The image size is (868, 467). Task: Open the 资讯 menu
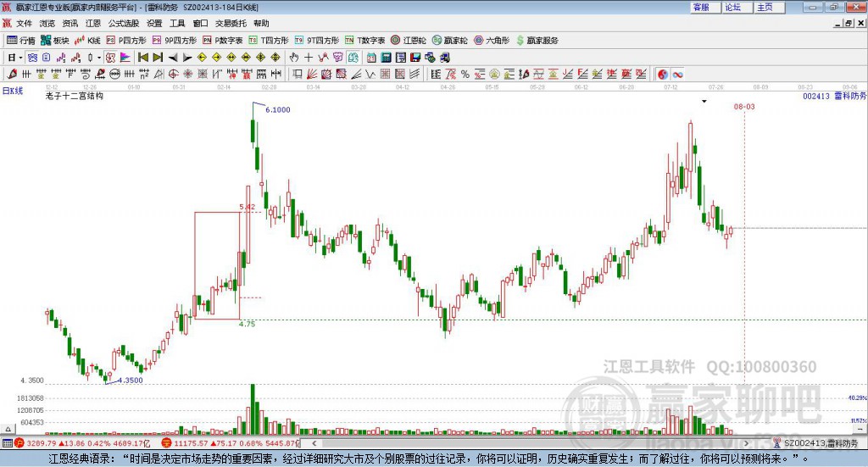pyautogui.click(x=70, y=23)
